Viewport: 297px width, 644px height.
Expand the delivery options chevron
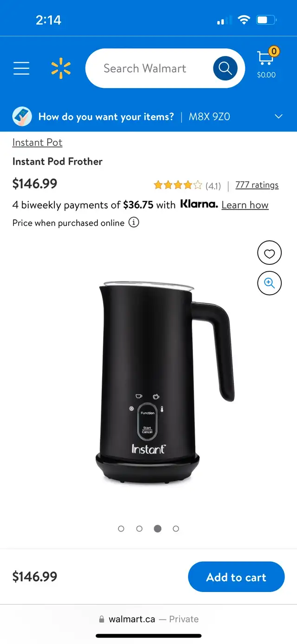click(279, 117)
